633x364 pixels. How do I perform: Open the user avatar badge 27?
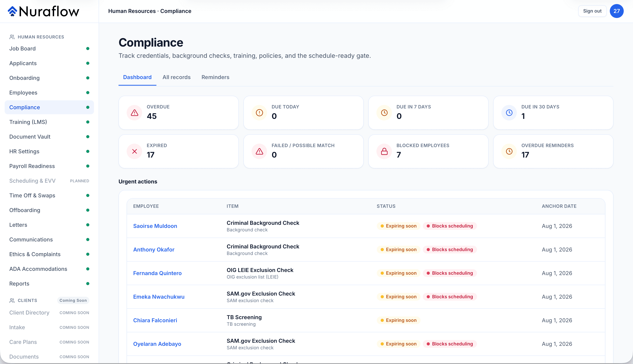pos(617,11)
